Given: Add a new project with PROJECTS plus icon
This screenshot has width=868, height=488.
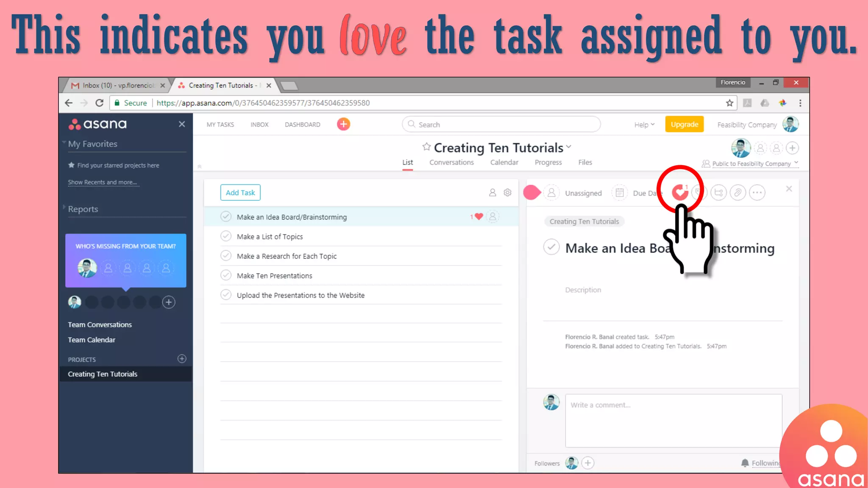Looking at the screenshot, I should coord(182,359).
